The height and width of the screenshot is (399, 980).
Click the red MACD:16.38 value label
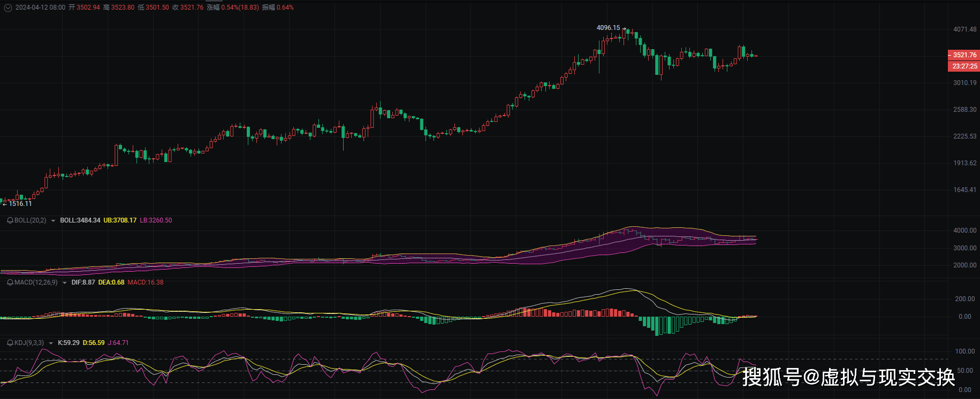click(x=146, y=282)
